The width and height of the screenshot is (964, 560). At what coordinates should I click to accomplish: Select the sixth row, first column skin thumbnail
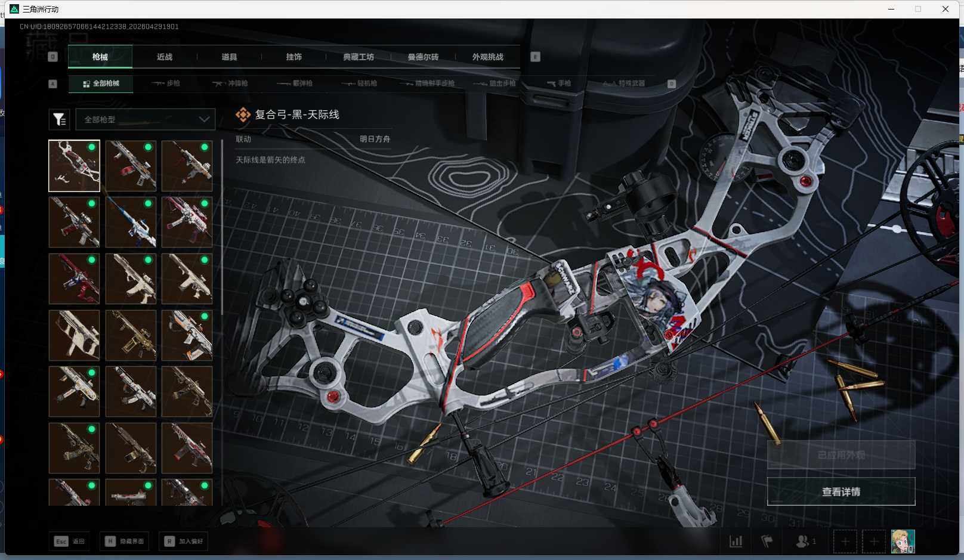[74, 448]
